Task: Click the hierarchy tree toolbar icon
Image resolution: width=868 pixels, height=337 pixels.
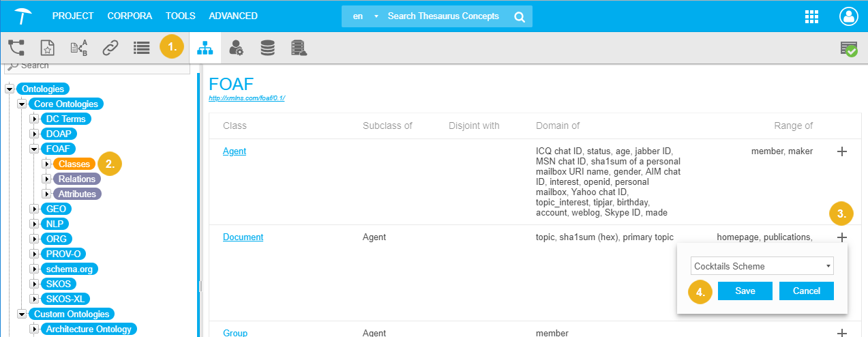Action: 16,48
